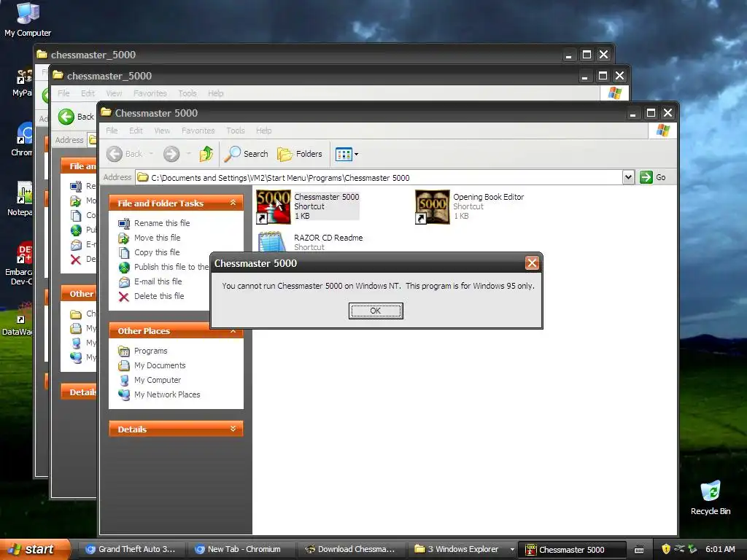Screen dimensions: 747x560
Task: Open the Tools menu in Chessmaster 5000 window
Action: pyautogui.click(x=236, y=131)
